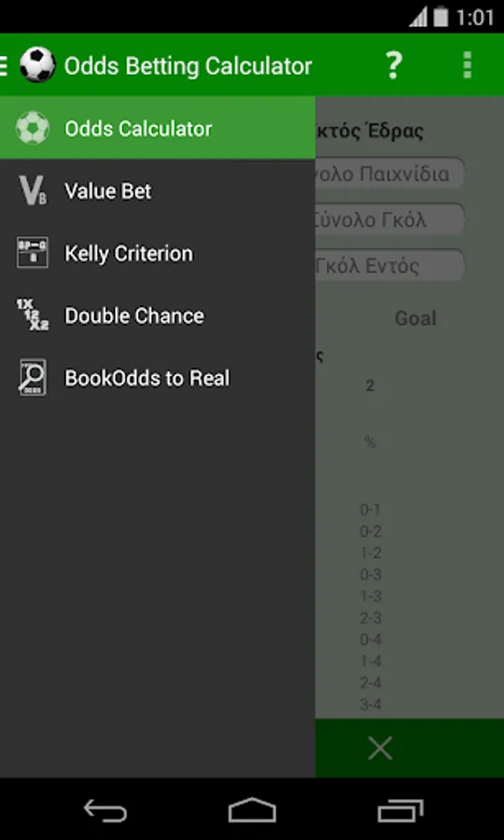
Task: Tap the Σύνολο Γκόλ input field
Action: 389,219
